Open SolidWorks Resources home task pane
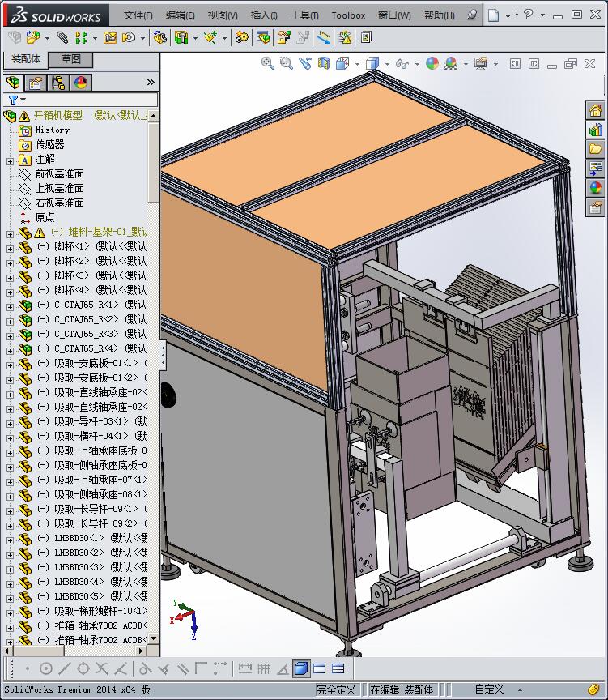The image size is (608, 700). click(x=596, y=110)
